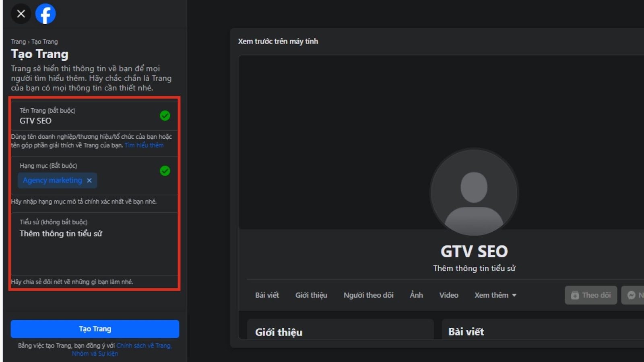Click the Theo dõi follow button

tap(590, 295)
